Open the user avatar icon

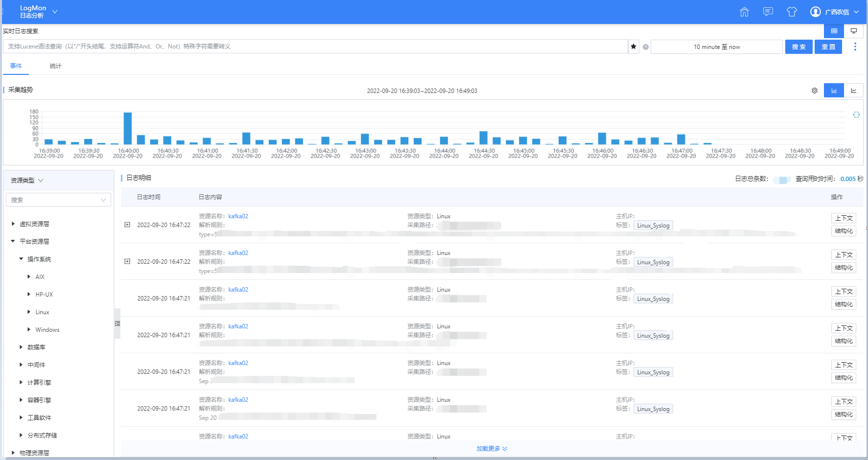(x=816, y=12)
